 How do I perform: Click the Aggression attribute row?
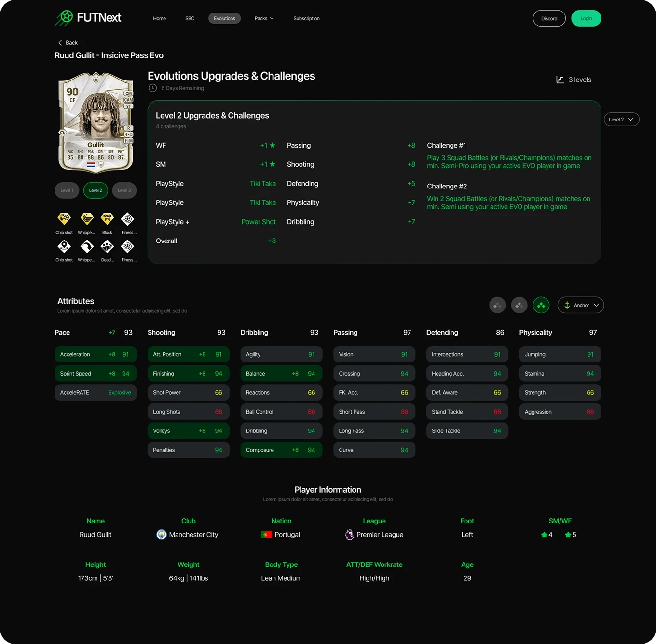click(x=560, y=412)
